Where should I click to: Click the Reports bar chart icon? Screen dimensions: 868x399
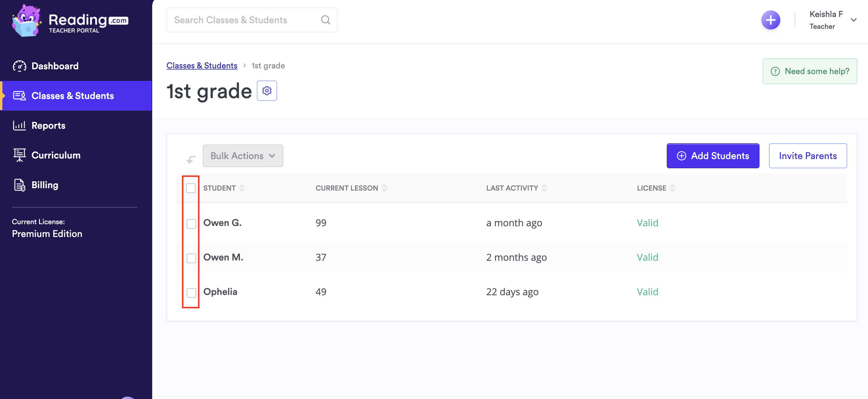pyautogui.click(x=19, y=125)
